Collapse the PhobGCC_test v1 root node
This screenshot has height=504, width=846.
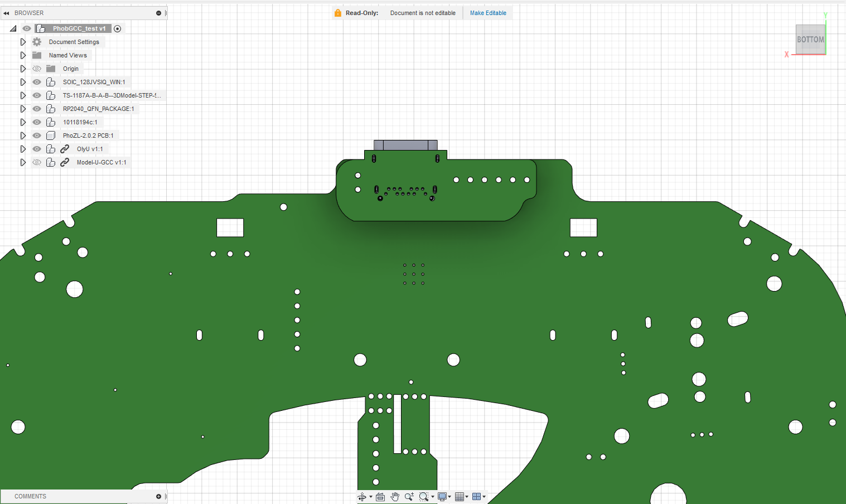[x=13, y=28]
